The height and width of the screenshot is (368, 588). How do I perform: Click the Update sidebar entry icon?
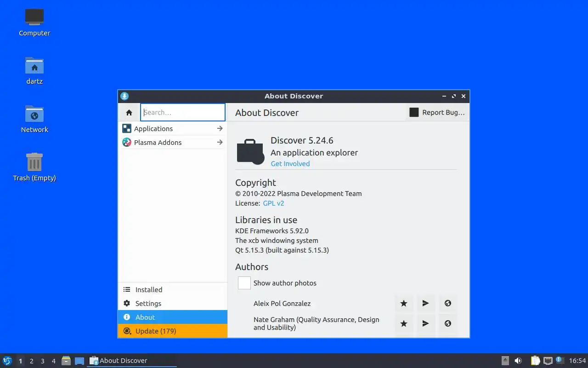[x=127, y=331]
